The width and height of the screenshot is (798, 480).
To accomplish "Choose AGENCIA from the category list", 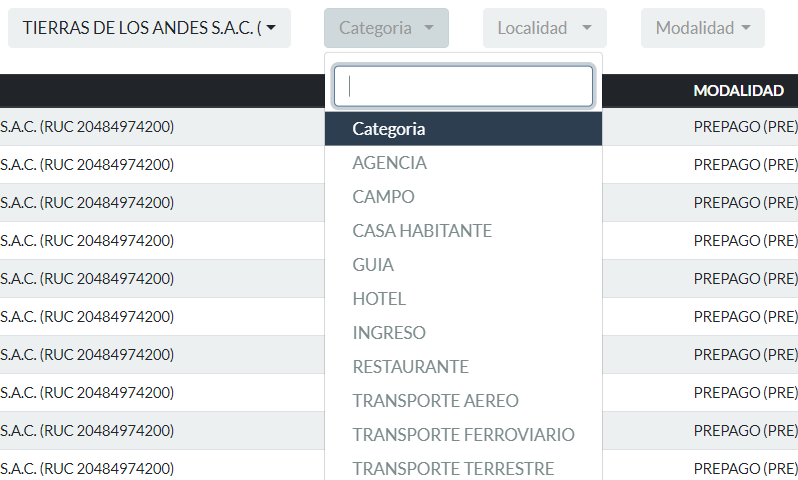I will [390, 163].
